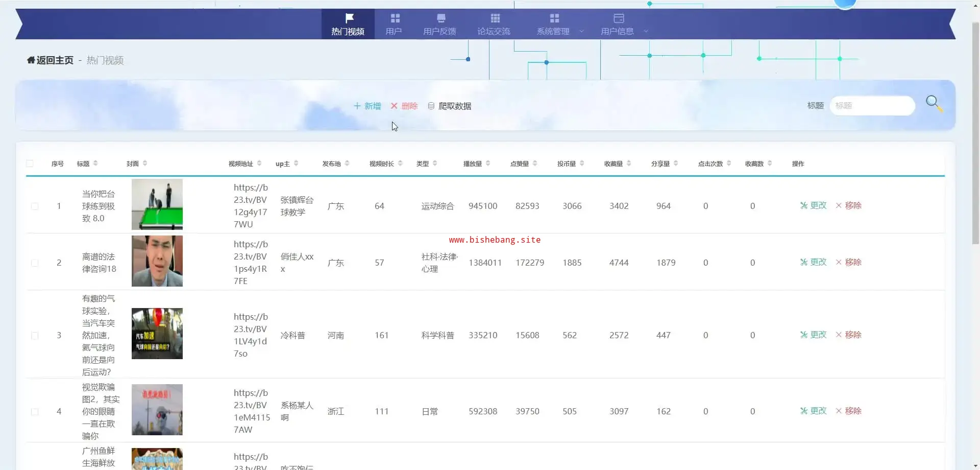
Task: Click the magnifying glass search icon
Action: coord(934,103)
